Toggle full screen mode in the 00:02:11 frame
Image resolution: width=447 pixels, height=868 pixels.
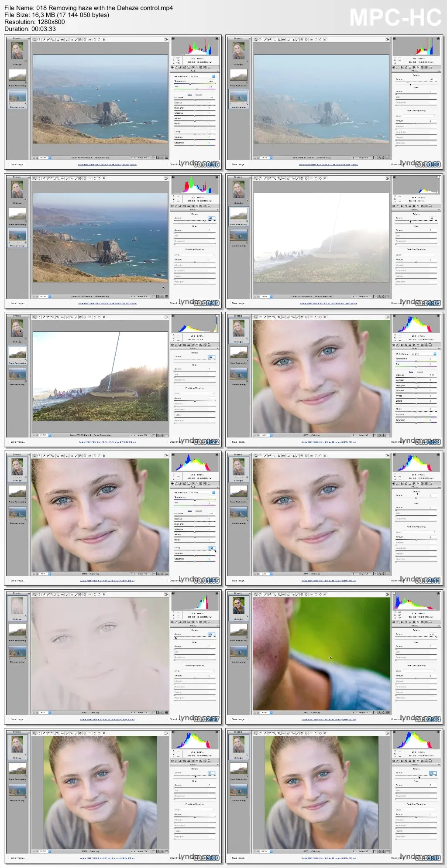(x=387, y=456)
